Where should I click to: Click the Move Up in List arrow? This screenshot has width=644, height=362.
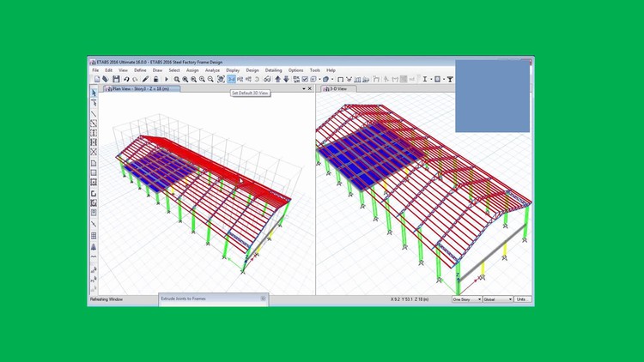coord(277,79)
